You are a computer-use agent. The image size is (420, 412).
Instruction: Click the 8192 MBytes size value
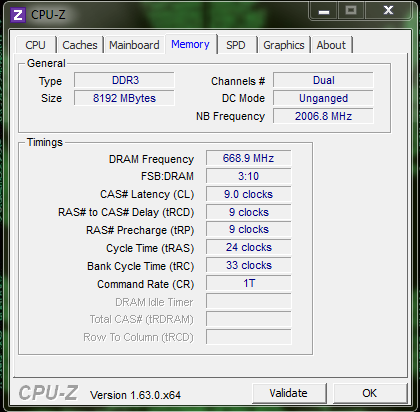pos(124,98)
